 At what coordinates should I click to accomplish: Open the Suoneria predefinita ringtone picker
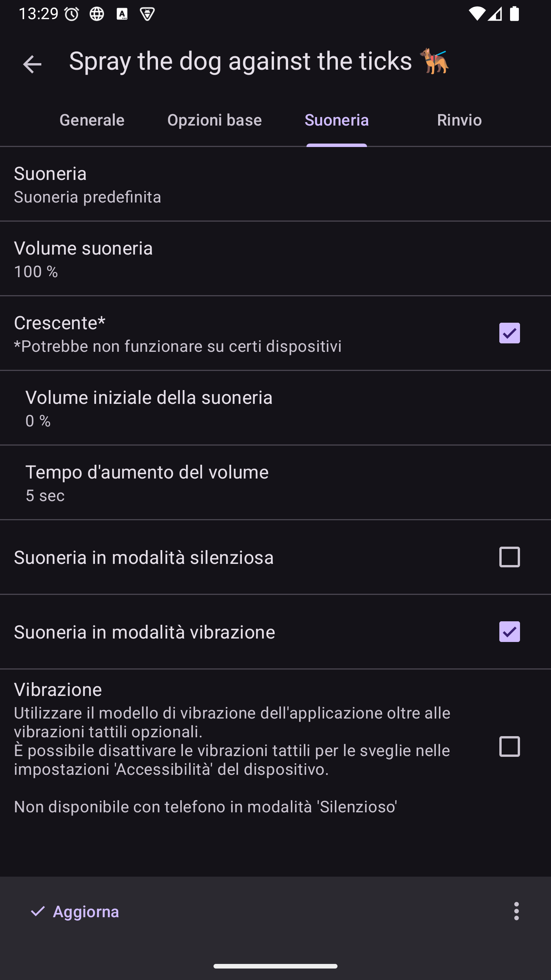click(275, 185)
